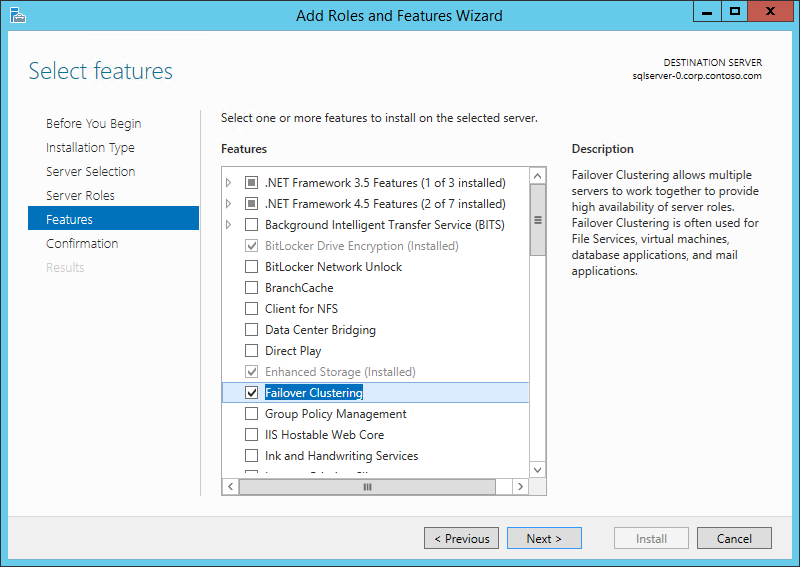Screen dimensions: 800x567
Task: Click the wizard icon in title bar
Action: coord(18,15)
